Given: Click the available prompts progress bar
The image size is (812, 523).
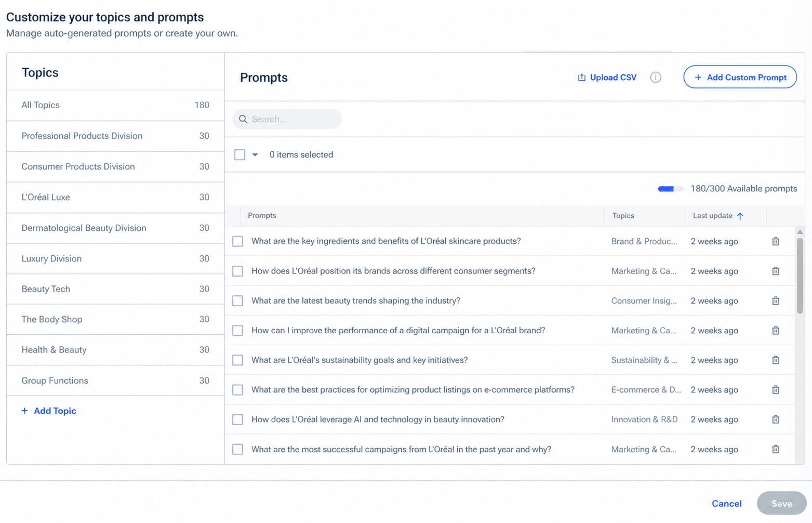Looking at the screenshot, I should (x=671, y=189).
